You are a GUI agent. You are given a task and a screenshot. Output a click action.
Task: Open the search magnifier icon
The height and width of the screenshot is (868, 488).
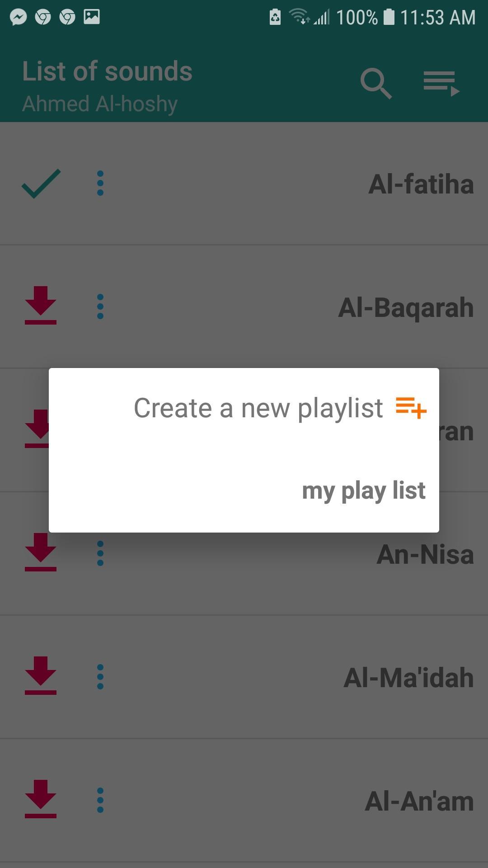[376, 84]
